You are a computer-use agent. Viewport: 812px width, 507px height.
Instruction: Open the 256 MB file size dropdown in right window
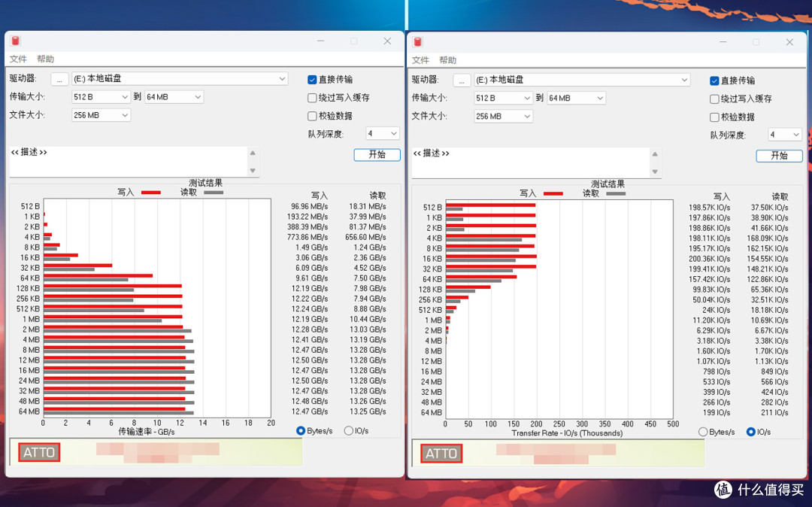pos(503,116)
